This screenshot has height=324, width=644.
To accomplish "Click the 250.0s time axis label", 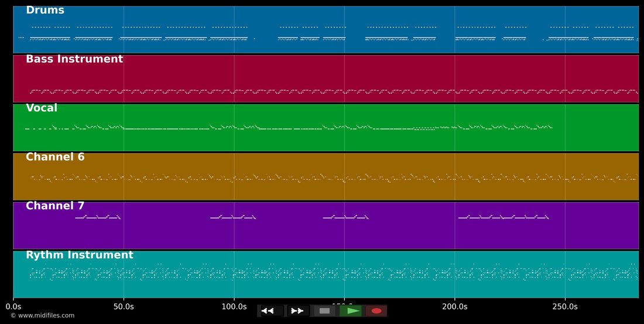I will point(565,307).
